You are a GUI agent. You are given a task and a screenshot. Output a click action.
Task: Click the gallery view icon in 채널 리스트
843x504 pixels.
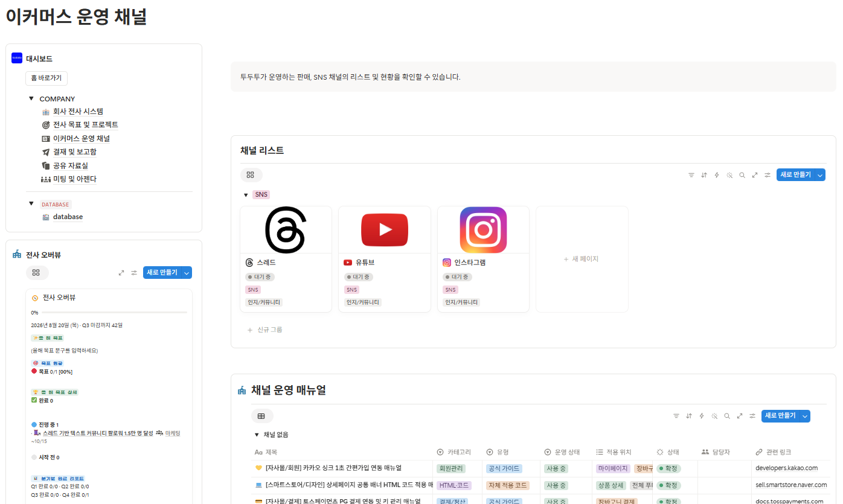251,175
